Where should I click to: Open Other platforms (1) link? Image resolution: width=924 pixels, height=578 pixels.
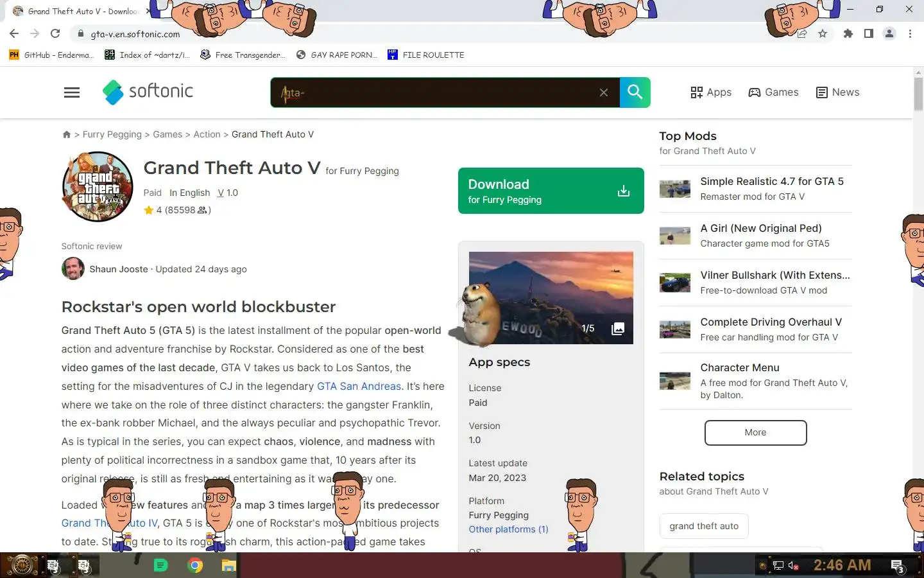pos(509,529)
